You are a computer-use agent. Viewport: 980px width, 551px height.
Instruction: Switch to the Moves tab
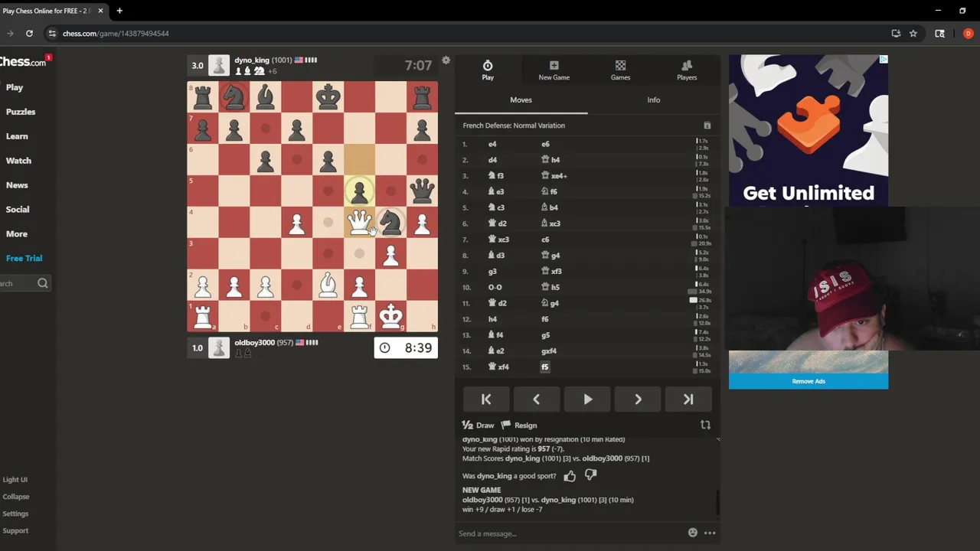[521, 99]
